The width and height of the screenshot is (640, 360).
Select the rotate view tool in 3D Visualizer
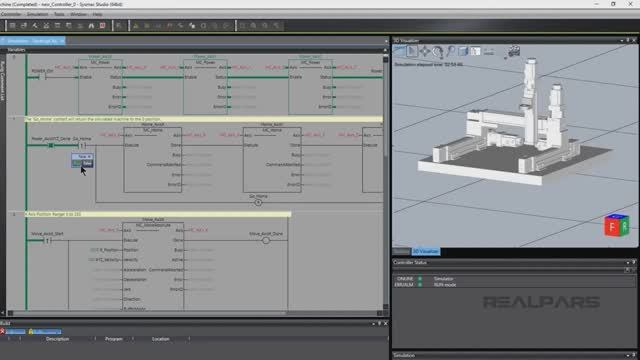pyautogui.click(x=438, y=51)
